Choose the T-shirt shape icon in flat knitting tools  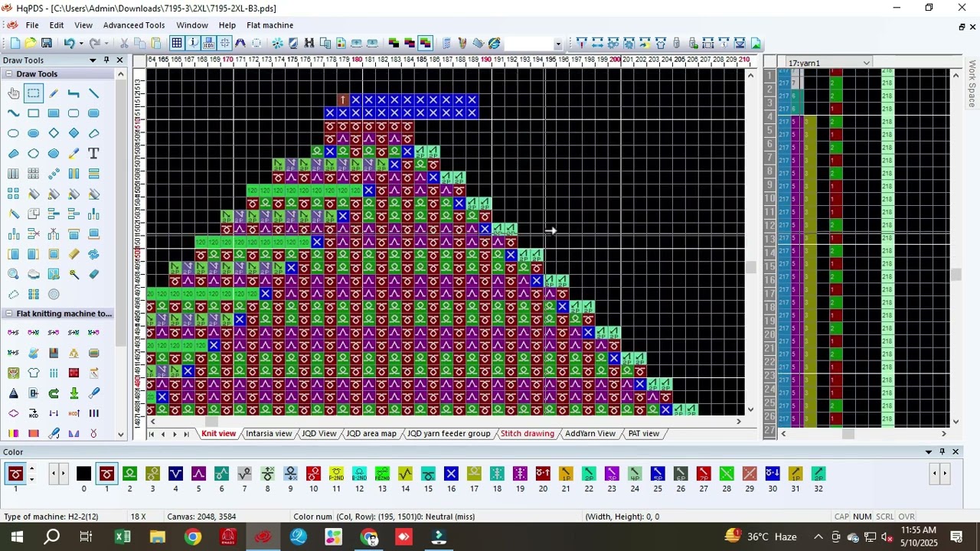[34, 373]
